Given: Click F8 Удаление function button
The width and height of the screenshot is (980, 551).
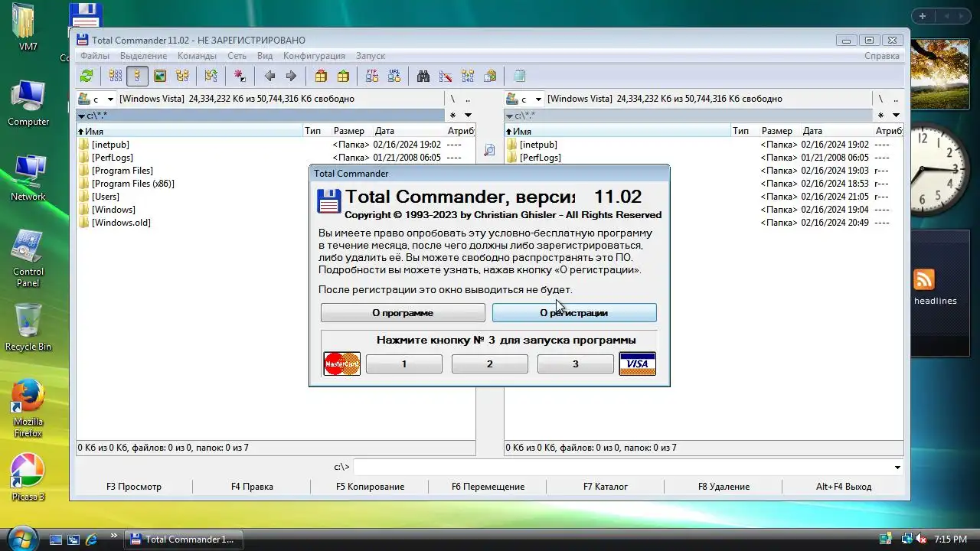Looking at the screenshot, I should pos(724,487).
